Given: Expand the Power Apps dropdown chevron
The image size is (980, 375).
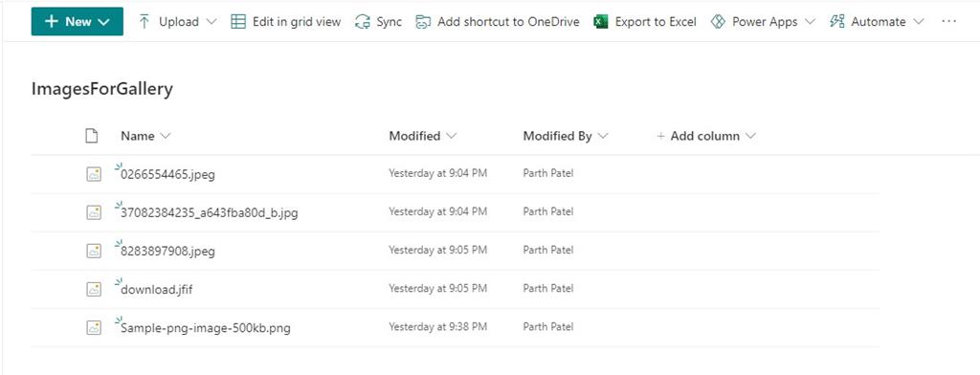Looking at the screenshot, I should click(810, 22).
